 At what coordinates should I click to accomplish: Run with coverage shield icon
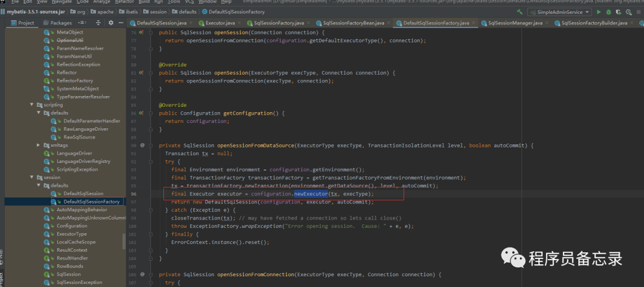pos(618,12)
